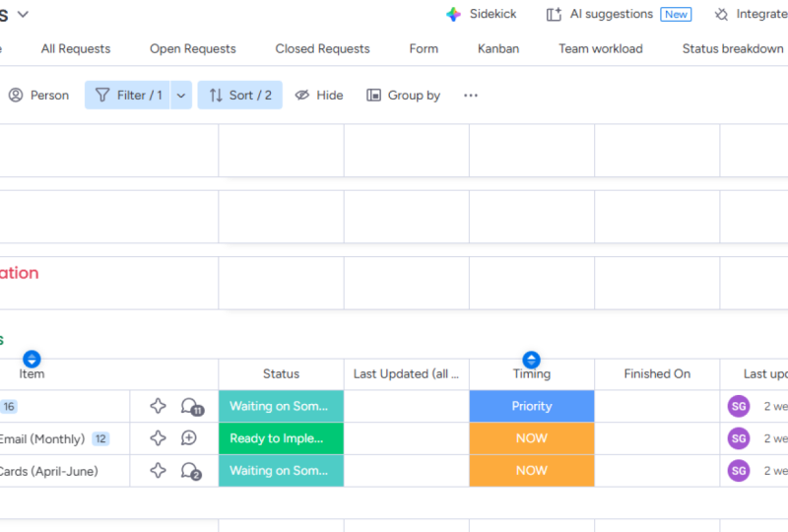
Task: Open the Sort / 2 settings
Action: tap(239, 95)
